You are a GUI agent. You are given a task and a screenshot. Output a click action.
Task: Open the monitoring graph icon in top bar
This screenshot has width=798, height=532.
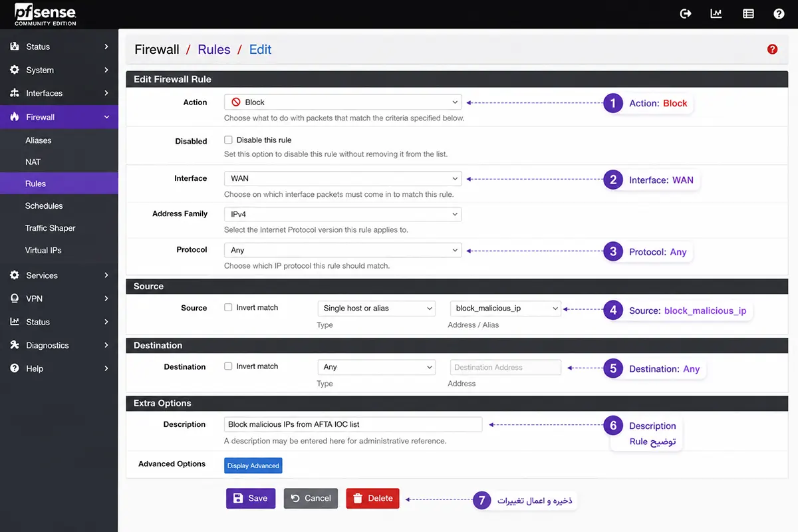716,13
